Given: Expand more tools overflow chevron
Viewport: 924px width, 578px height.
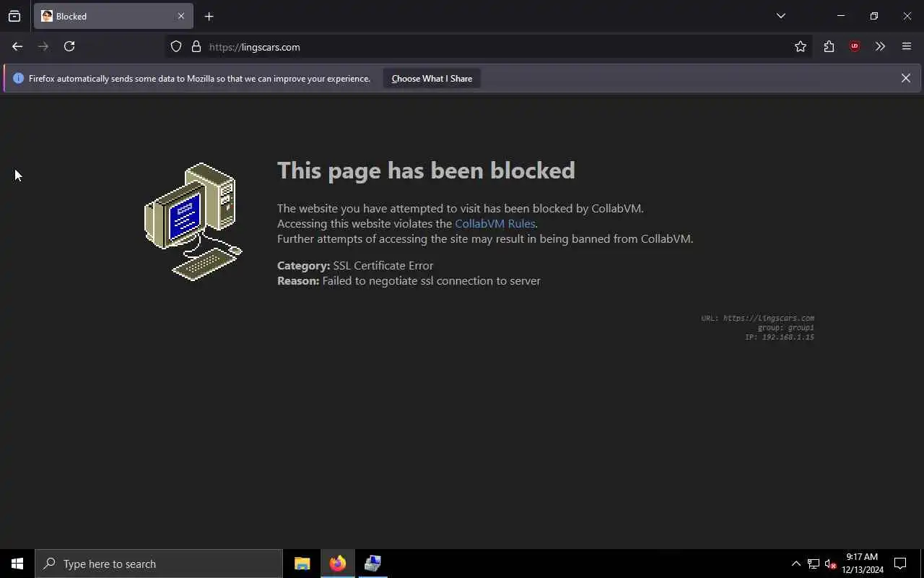Looking at the screenshot, I should click(x=880, y=47).
